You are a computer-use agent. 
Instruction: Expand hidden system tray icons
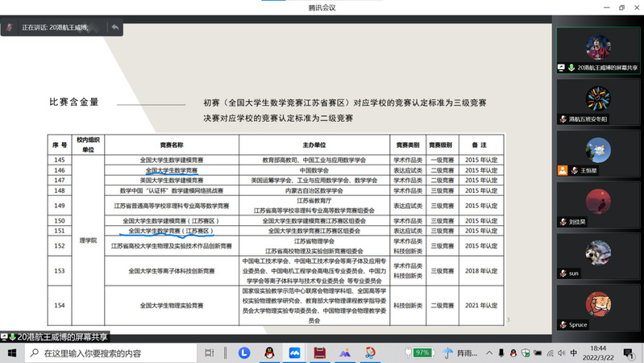click(x=489, y=353)
